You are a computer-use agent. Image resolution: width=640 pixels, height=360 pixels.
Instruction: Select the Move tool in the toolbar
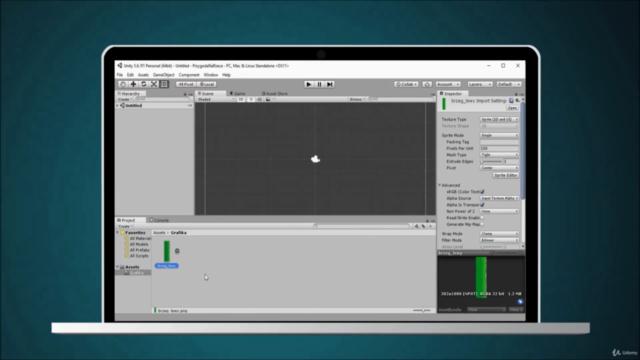click(133, 84)
